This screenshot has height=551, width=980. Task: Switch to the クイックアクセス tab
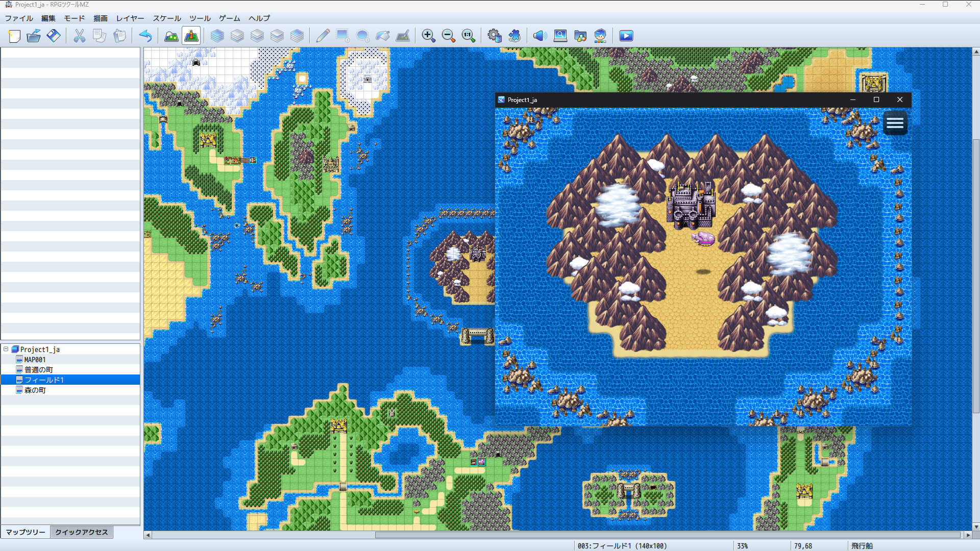(81, 532)
